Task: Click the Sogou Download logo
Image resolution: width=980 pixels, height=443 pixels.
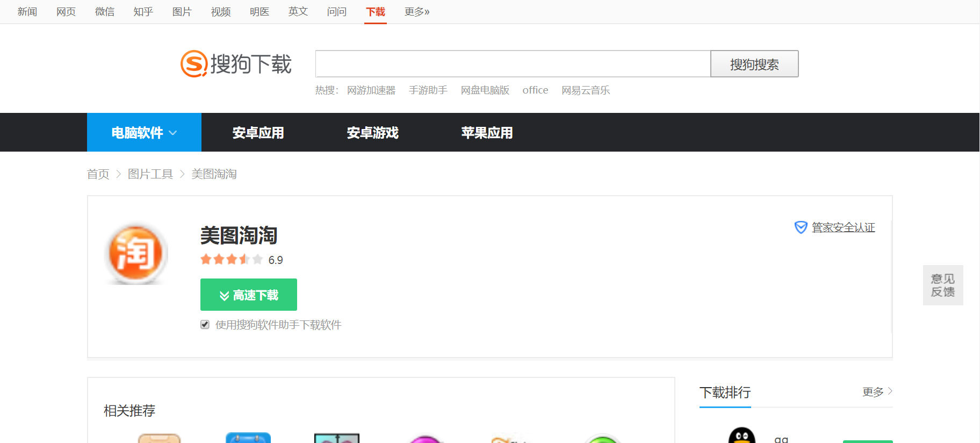Action: coord(236,64)
